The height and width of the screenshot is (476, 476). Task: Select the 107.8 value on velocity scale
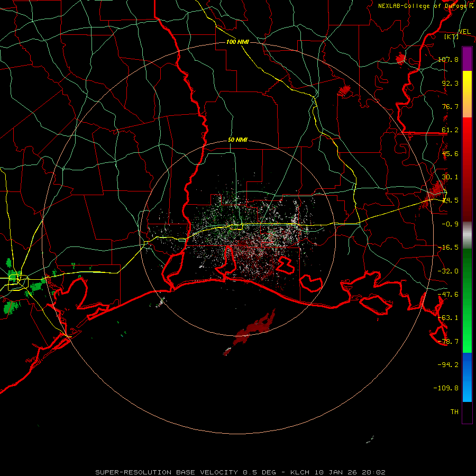point(448,59)
